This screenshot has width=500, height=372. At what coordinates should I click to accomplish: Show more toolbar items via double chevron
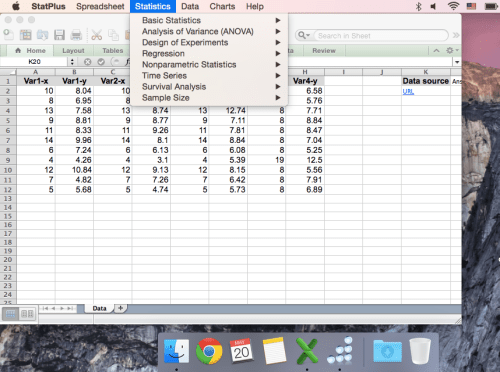click(456, 35)
